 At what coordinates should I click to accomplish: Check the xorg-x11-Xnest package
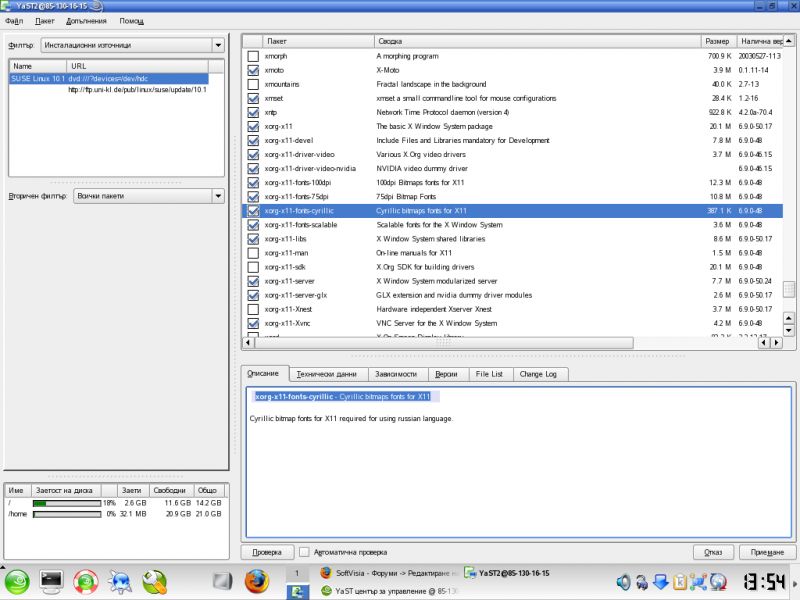[x=253, y=309]
